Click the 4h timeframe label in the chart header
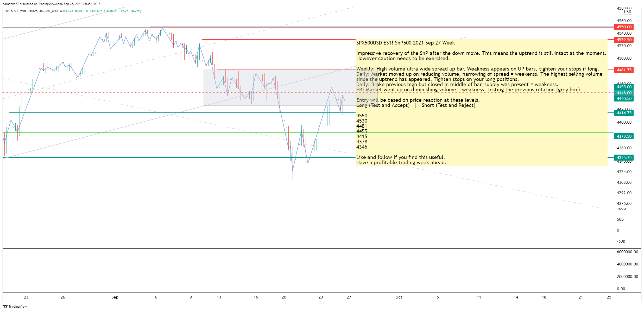The height and width of the screenshot is (311, 644). (41, 11)
